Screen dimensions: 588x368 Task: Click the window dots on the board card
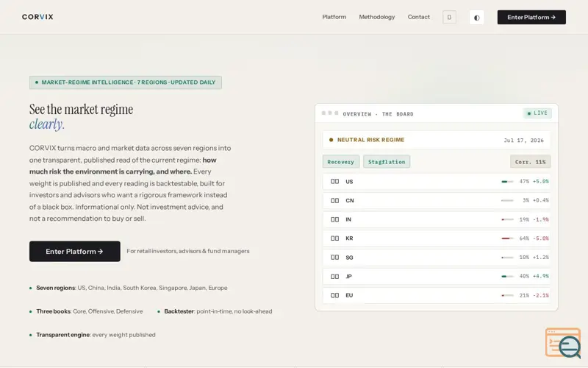[330, 113]
